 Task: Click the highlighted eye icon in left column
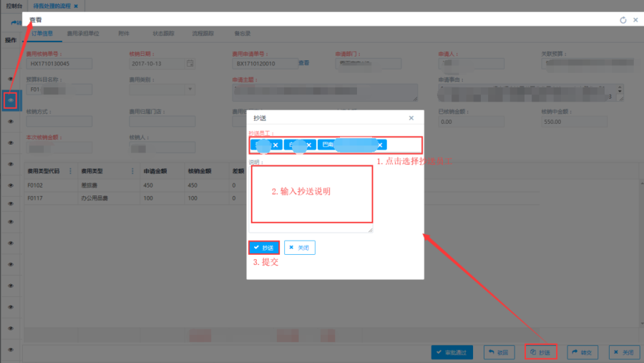click(x=11, y=101)
